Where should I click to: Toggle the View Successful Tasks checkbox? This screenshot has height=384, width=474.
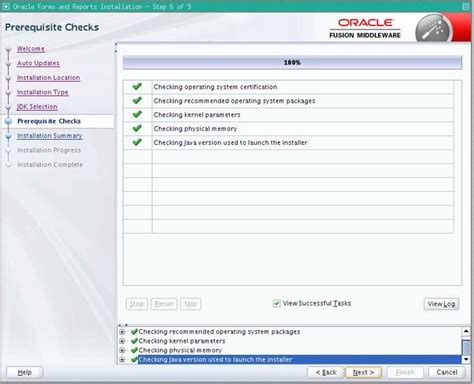point(276,303)
